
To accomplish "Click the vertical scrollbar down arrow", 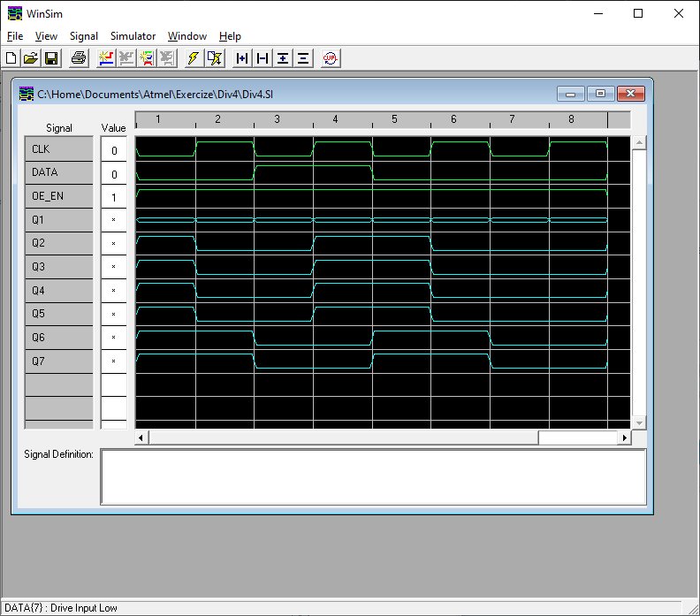I will click(640, 422).
